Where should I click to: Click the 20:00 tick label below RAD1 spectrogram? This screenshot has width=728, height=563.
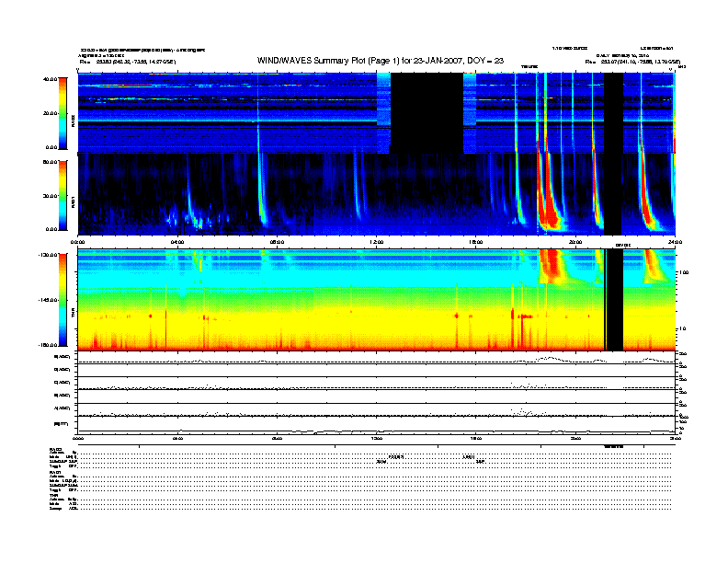575,242
